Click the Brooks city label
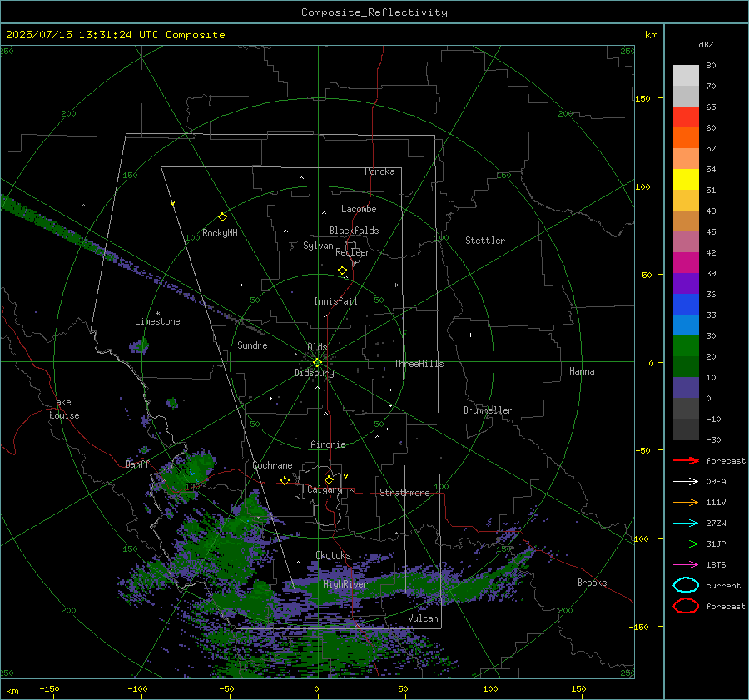This screenshot has width=749, height=700. [x=592, y=583]
